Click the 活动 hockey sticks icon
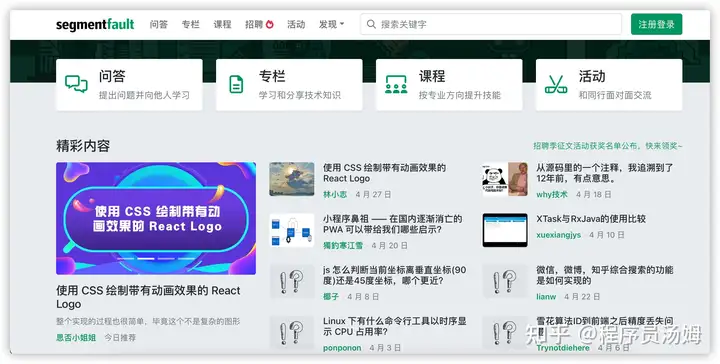720x364 pixels. point(556,84)
